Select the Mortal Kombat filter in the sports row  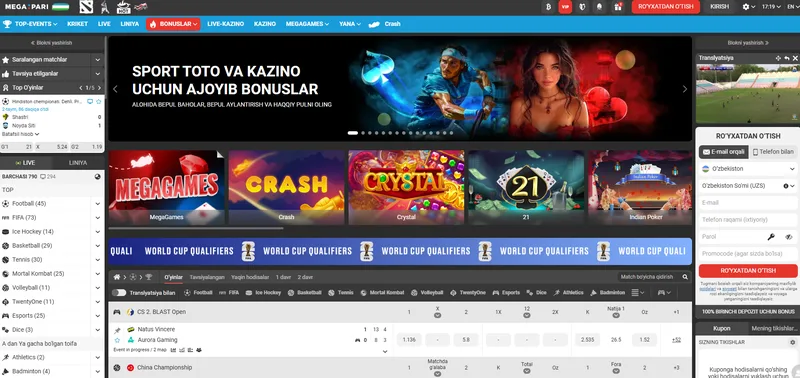(382, 293)
